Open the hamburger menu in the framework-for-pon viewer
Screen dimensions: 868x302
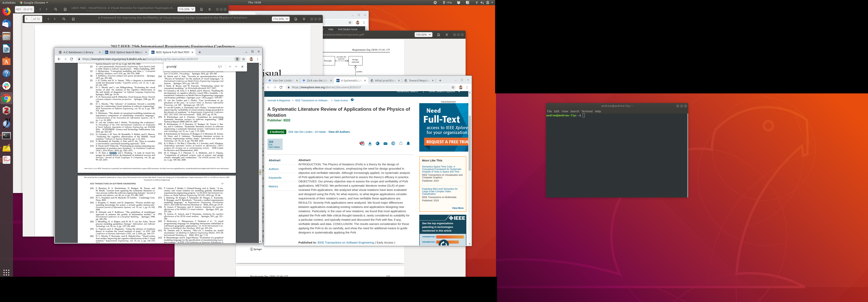tap(304, 19)
